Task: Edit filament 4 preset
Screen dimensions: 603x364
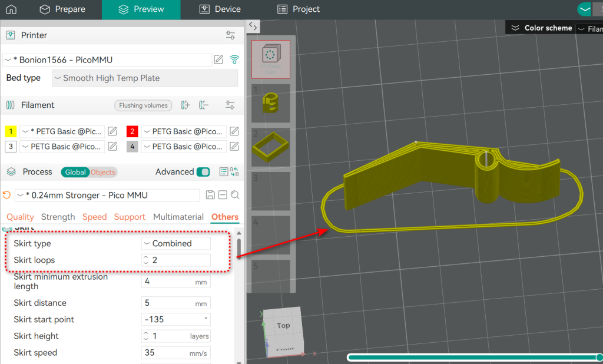Action: point(234,146)
